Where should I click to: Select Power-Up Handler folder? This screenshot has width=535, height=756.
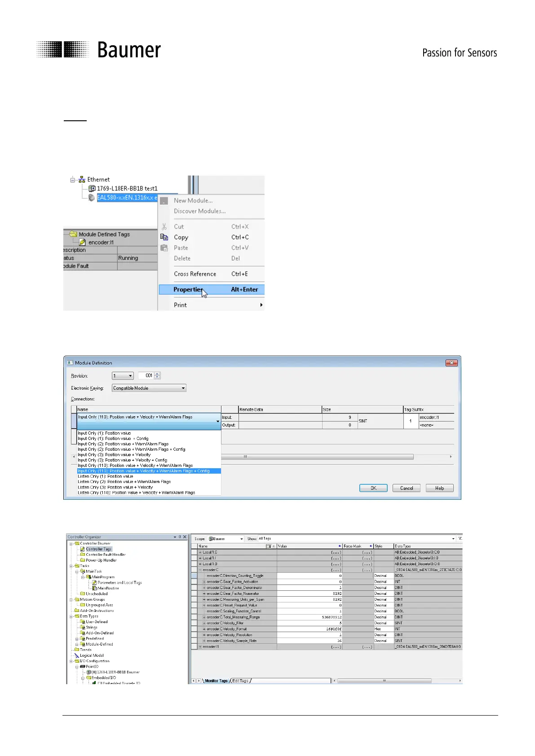pyautogui.click(x=101, y=560)
